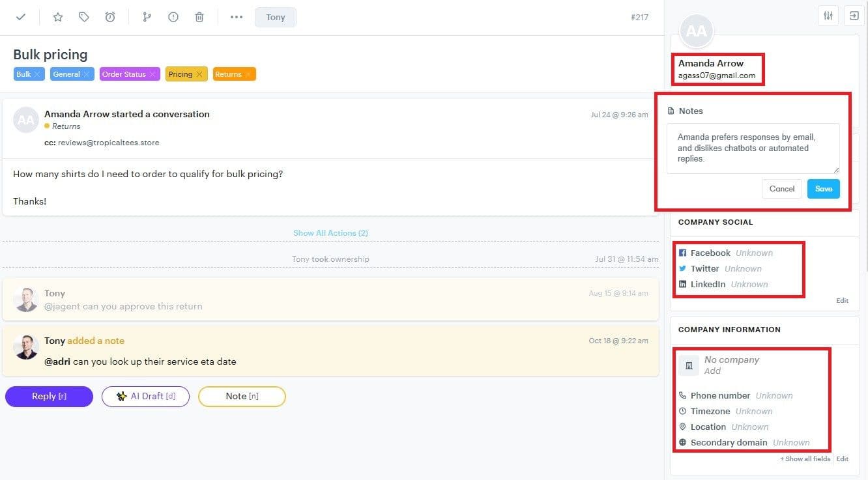Open the Tony assignee dropdown
The height and width of the screenshot is (480, 868).
coord(275,17)
